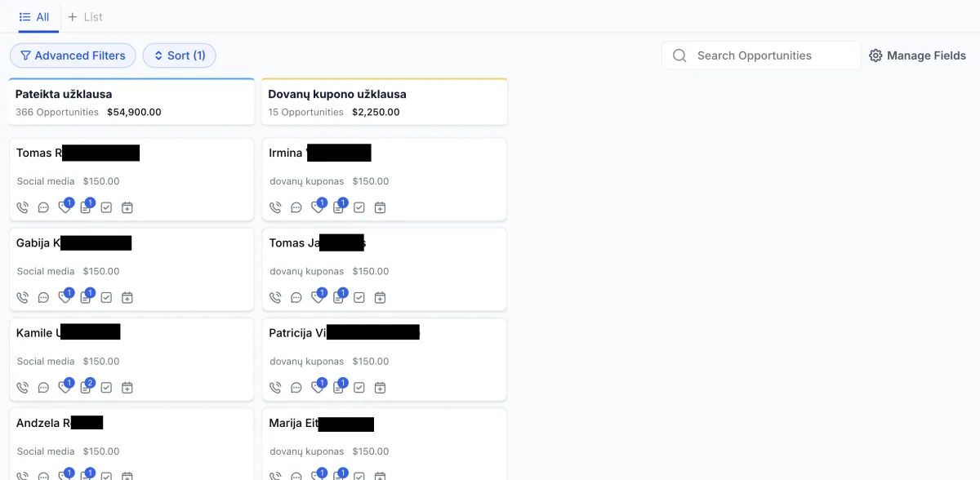
Task: Open the Andzela R opportunity name
Action: [x=60, y=423]
